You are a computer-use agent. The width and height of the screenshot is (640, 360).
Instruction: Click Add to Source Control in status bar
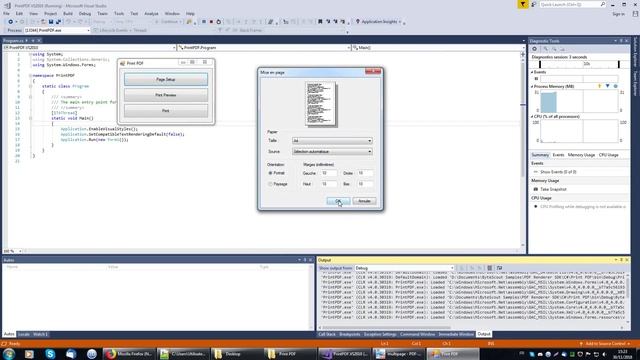(x=605, y=344)
